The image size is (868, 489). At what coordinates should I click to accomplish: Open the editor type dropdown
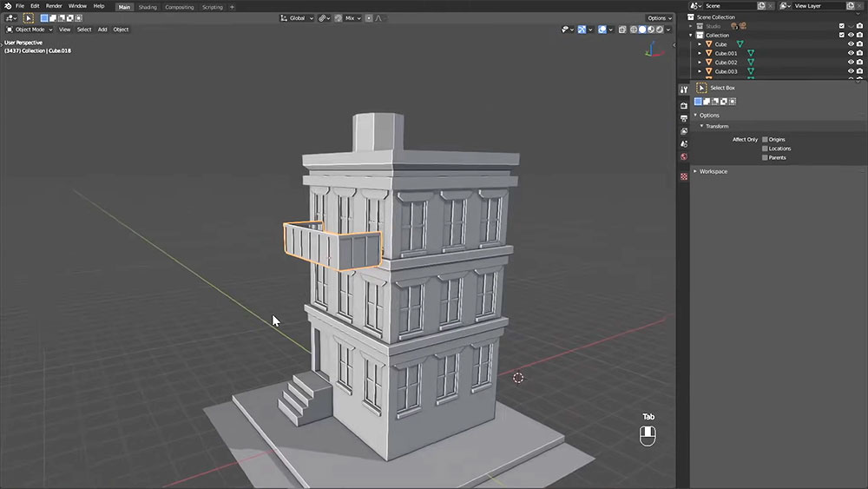click(x=11, y=18)
